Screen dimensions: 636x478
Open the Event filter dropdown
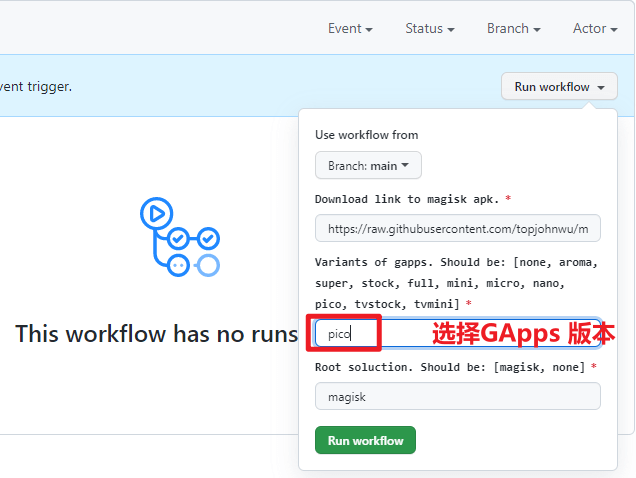point(350,28)
